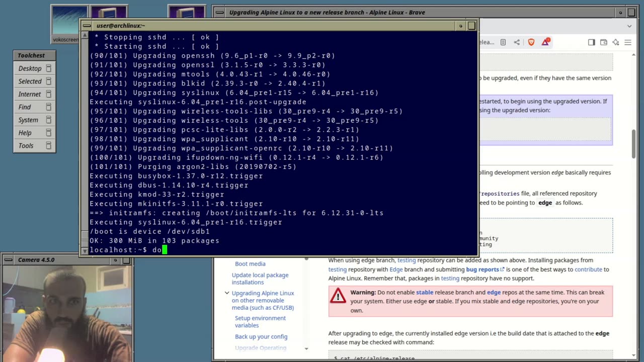
Task: Click 'Upgrading openssh' terminal line
Action: (x=212, y=56)
